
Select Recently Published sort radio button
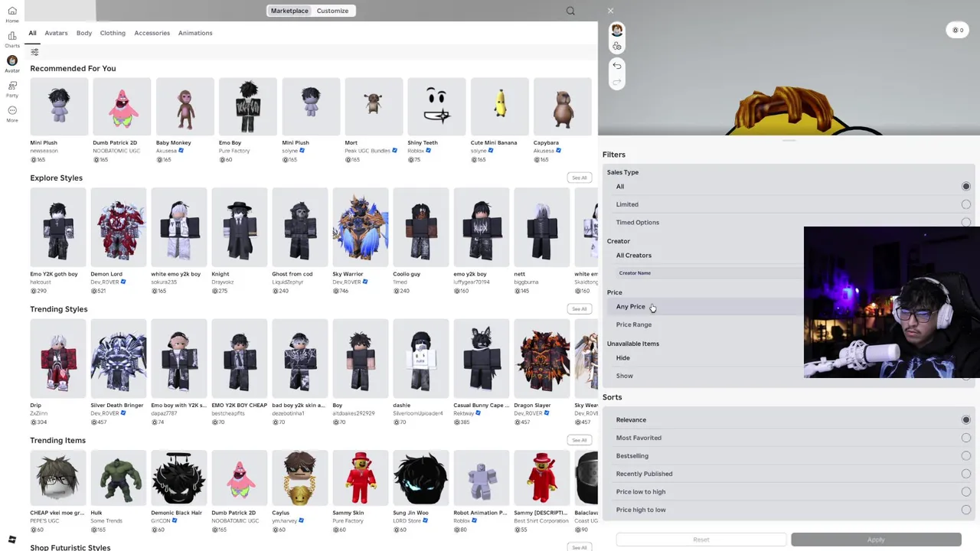pyautogui.click(x=966, y=474)
